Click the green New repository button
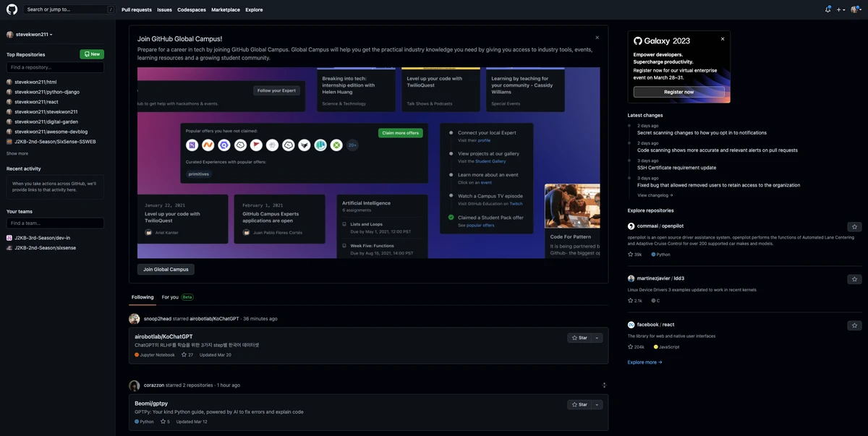868x436 pixels. point(92,54)
